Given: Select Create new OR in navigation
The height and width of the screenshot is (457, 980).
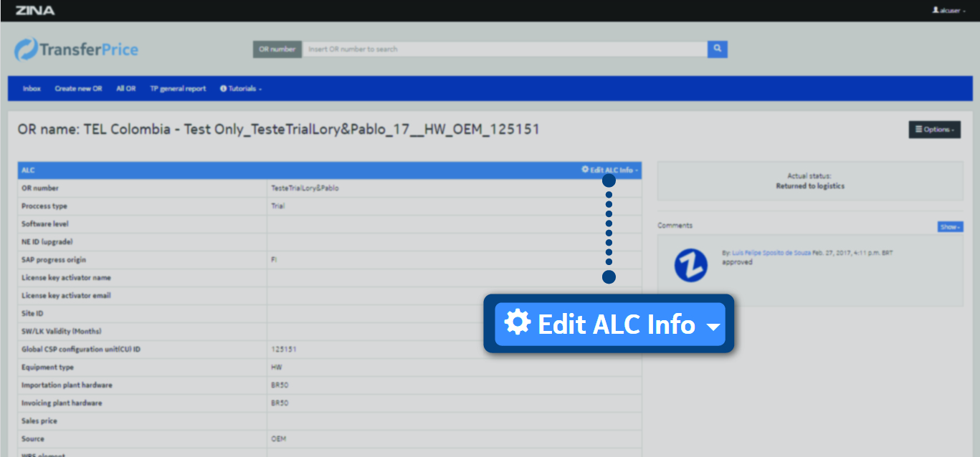Looking at the screenshot, I should [78, 89].
